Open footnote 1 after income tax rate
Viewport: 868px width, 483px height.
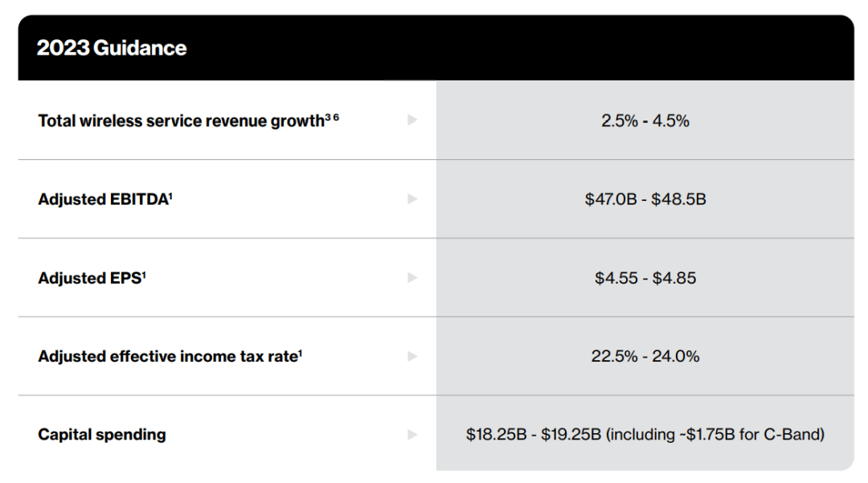click(x=300, y=351)
